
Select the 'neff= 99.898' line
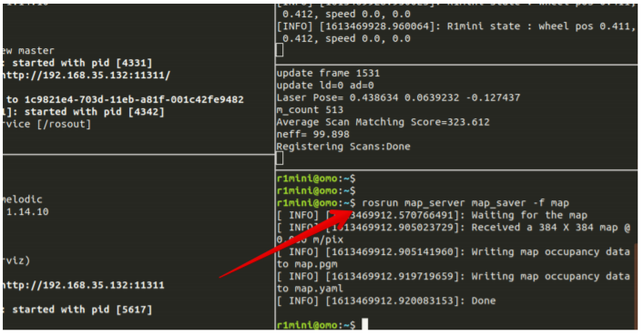click(x=313, y=135)
